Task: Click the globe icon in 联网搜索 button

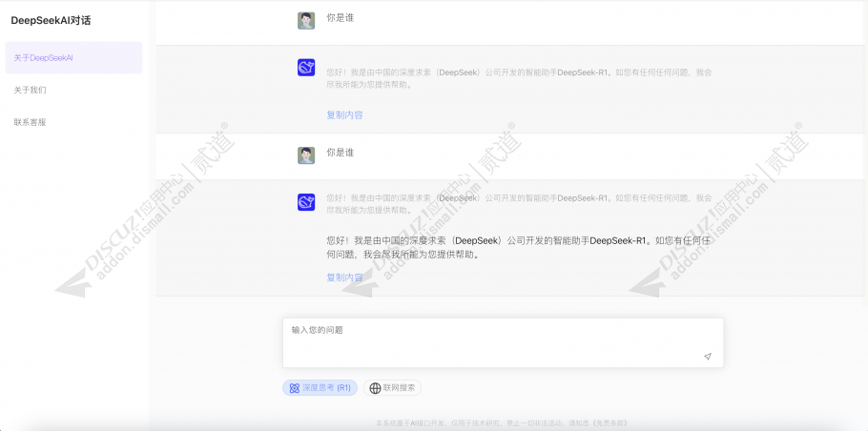Action: [375, 388]
